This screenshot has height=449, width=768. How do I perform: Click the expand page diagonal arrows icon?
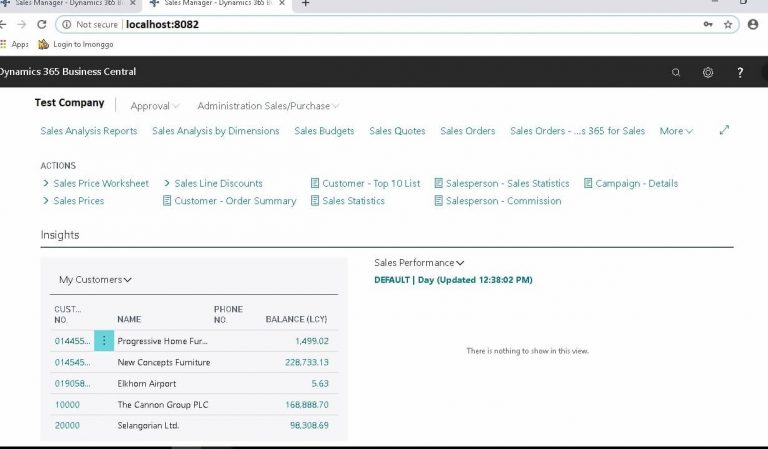(x=724, y=130)
